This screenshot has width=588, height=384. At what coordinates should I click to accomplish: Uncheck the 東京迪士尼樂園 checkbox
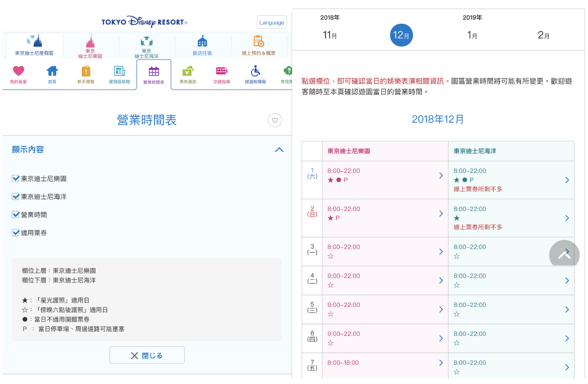pos(16,179)
